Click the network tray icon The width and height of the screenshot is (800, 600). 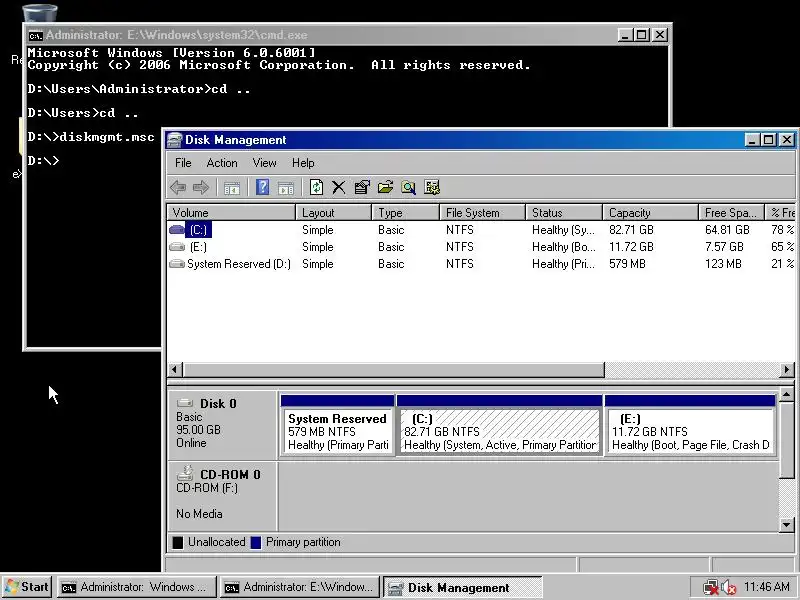[x=710, y=587]
